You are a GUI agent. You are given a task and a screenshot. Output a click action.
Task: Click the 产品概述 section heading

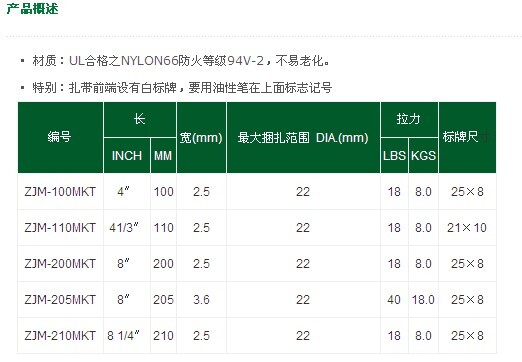[32, 8]
